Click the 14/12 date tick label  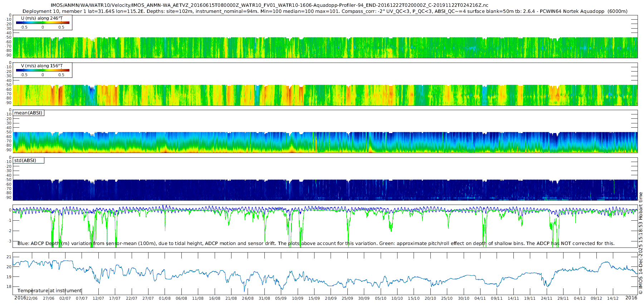click(613, 298)
